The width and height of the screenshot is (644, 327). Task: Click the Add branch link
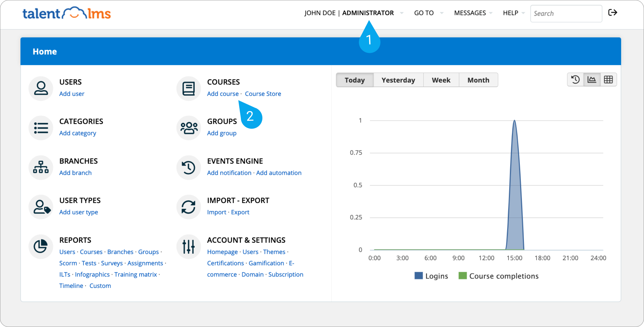75,173
